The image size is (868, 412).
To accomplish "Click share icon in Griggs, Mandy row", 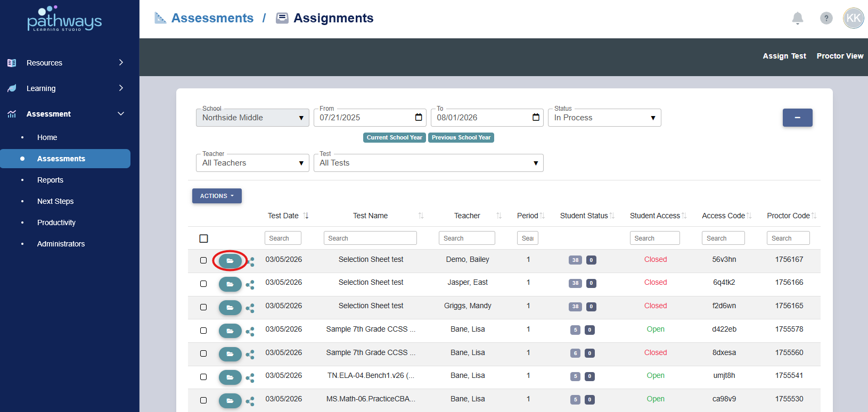I will 250,308.
